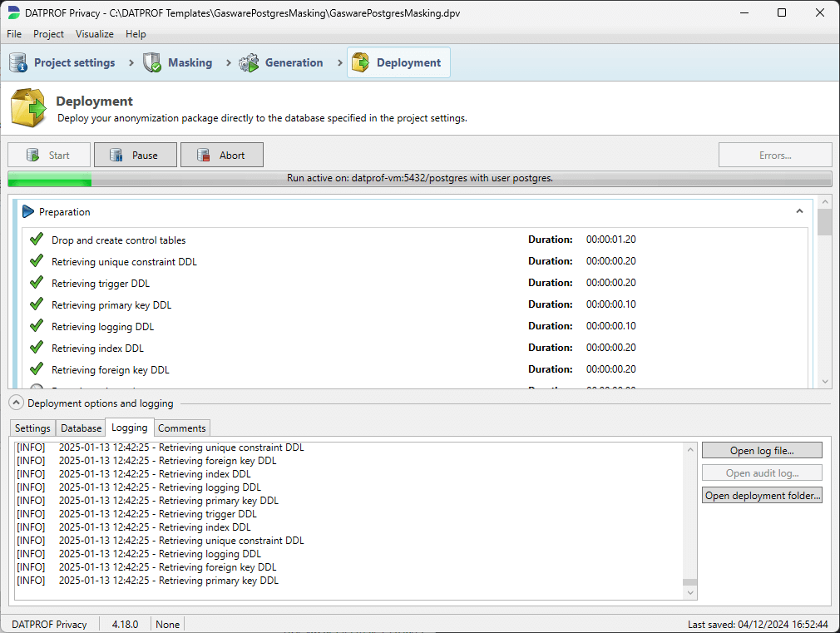Screen dimensions: 840x633
Task: Click the Deployment package icon in breadcrumb
Action: 361,62
